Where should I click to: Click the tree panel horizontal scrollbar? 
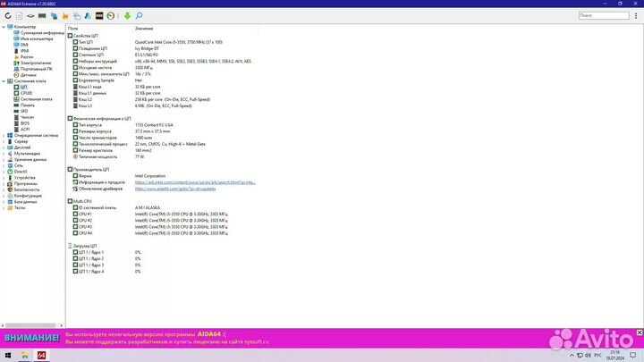31,325
